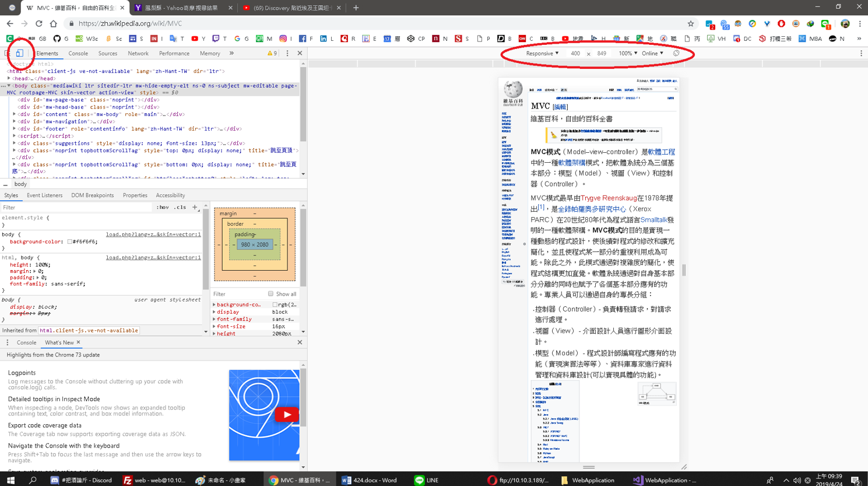Open LINE from the Windows taskbar
The image size is (868, 486).
point(426,480)
